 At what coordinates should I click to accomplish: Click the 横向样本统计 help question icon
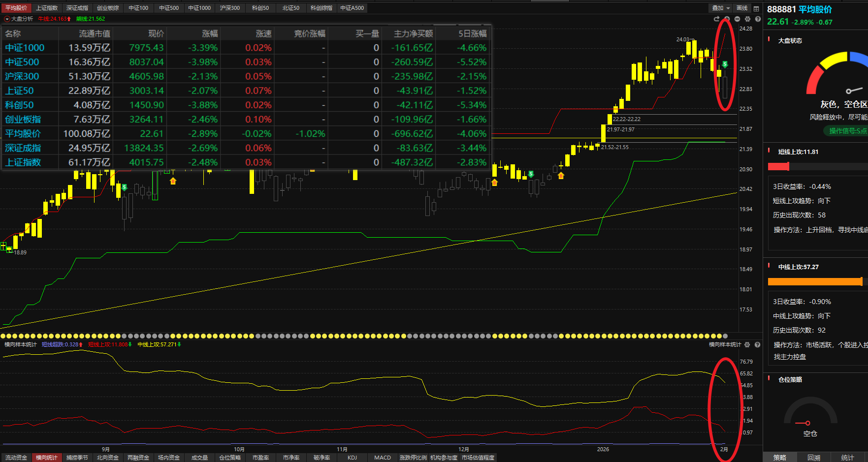click(758, 345)
